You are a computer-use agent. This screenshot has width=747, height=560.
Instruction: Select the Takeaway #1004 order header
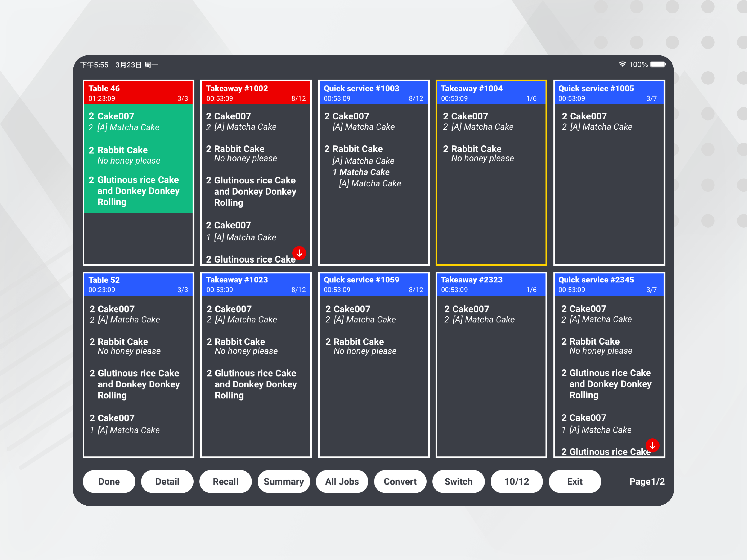[x=491, y=92]
